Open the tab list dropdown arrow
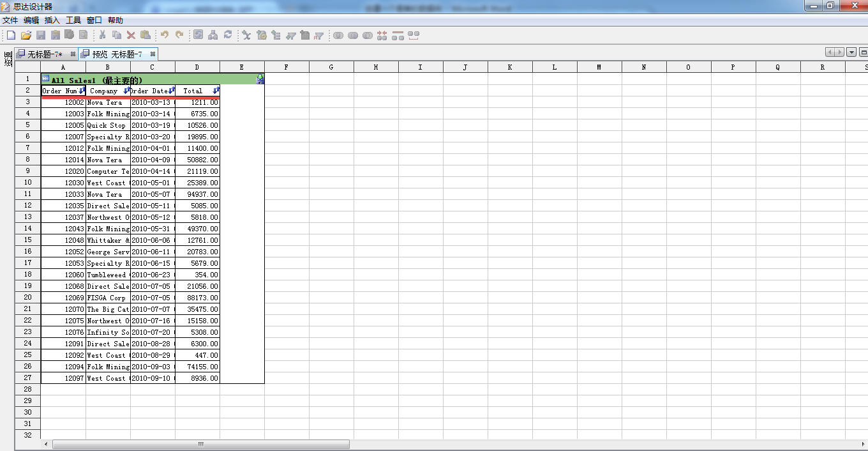 coord(851,52)
